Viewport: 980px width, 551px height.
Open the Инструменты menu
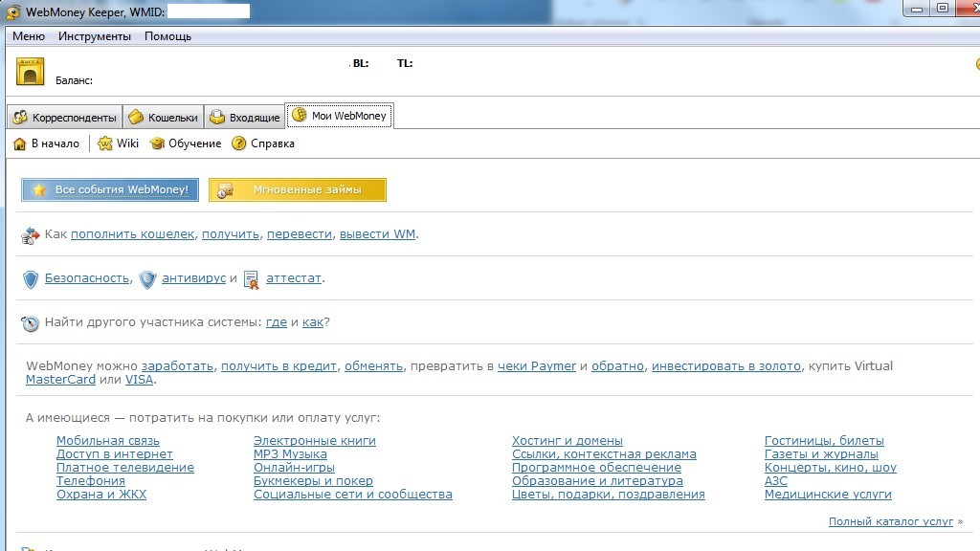[95, 36]
